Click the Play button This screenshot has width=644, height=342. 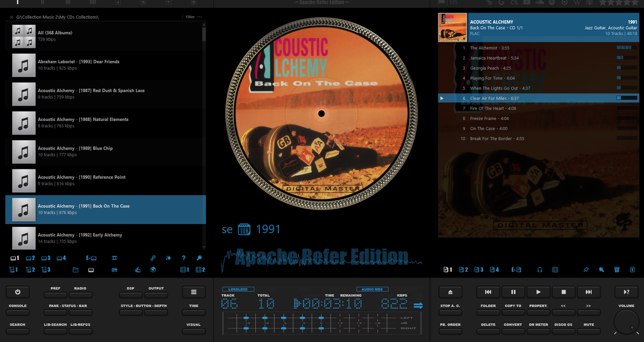538,292
